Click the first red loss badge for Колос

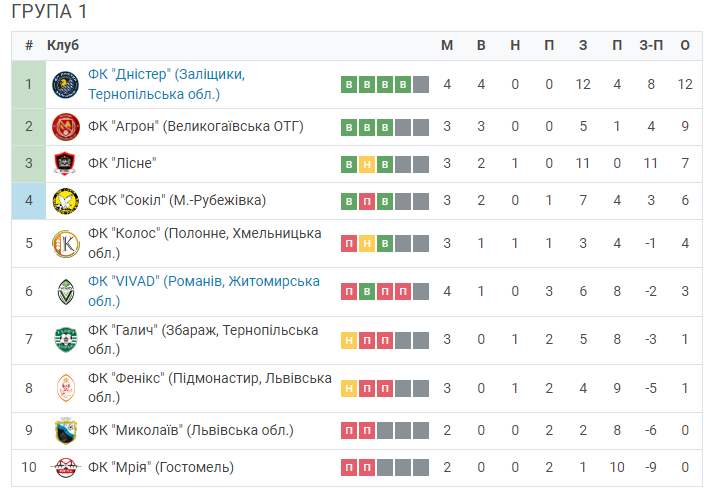[x=349, y=244]
